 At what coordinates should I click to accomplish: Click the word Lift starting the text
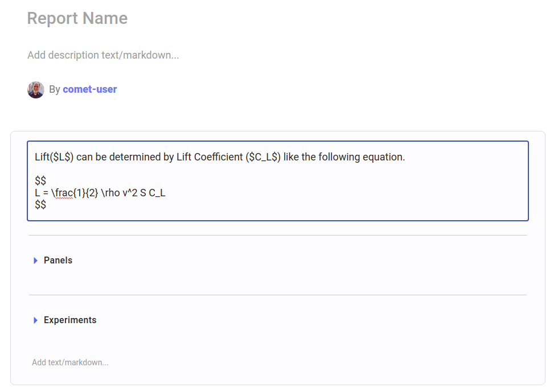pyautogui.click(x=42, y=157)
